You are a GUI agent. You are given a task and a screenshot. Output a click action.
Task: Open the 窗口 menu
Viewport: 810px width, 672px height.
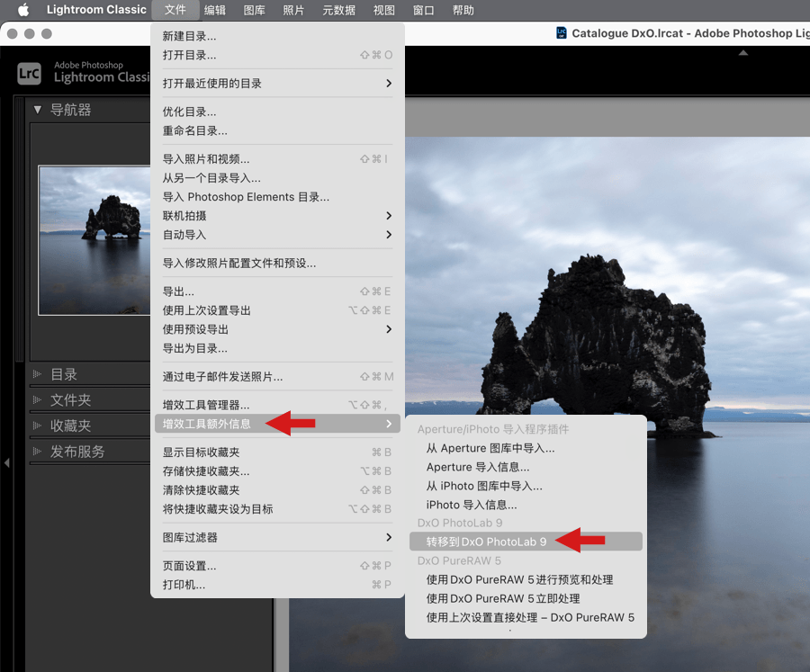(423, 10)
